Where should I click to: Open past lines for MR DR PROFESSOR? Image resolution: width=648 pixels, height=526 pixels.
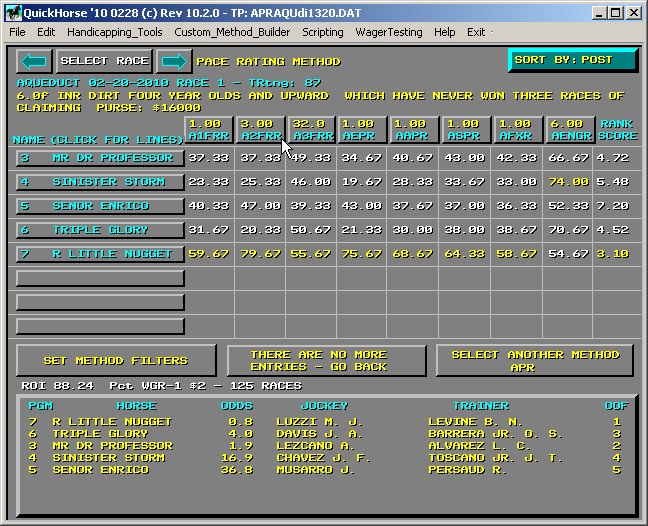[100, 158]
